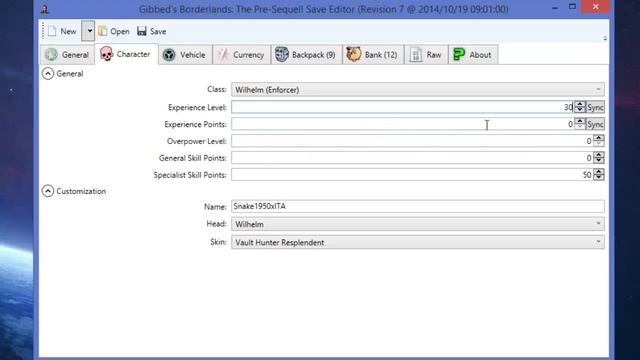Minimize the save editor window
The height and width of the screenshot is (360, 640).
[555, 7]
